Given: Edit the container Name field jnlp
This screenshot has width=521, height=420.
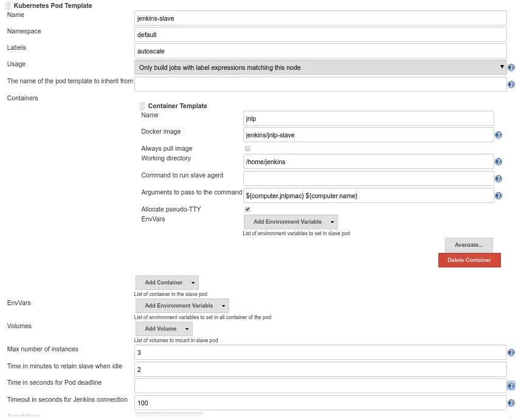Looking at the screenshot, I should coord(368,119).
